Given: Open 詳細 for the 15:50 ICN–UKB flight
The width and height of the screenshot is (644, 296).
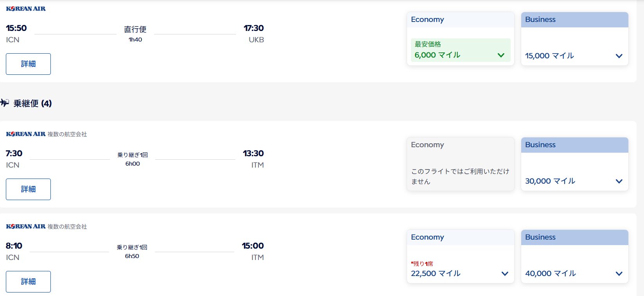Looking at the screenshot, I should tap(28, 64).
